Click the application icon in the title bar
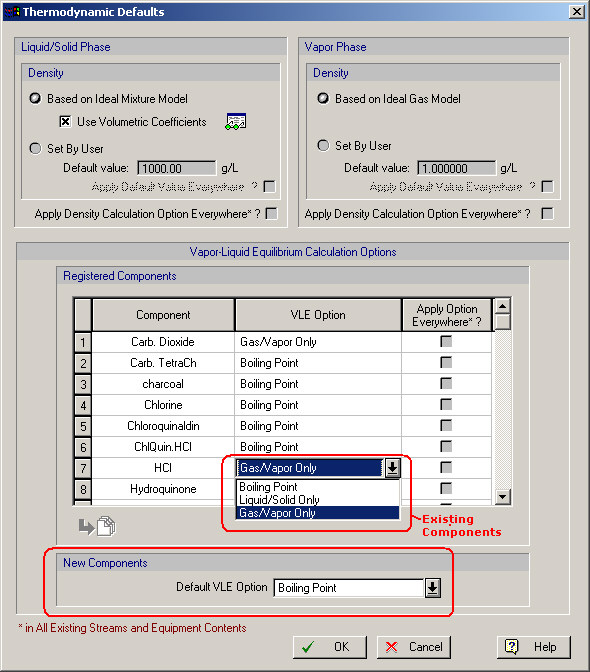590x672 pixels. click(12, 12)
